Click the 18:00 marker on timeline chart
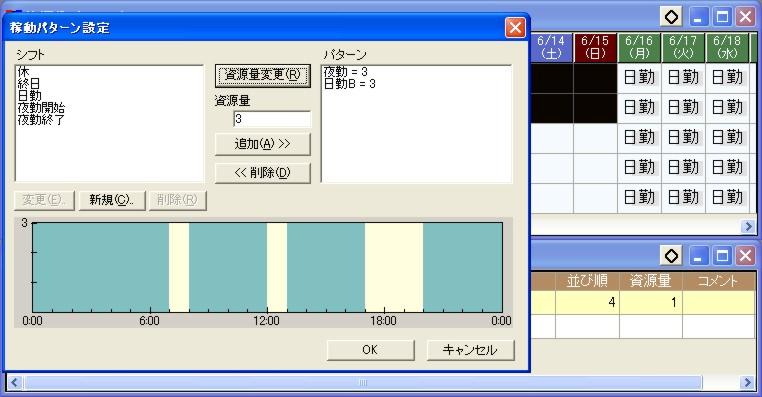The image size is (762, 397). click(383, 321)
